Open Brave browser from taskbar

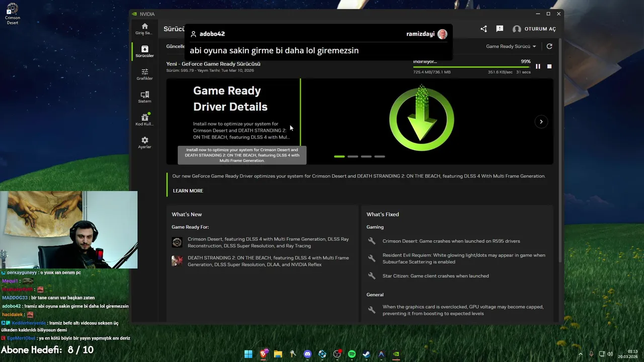point(263,354)
